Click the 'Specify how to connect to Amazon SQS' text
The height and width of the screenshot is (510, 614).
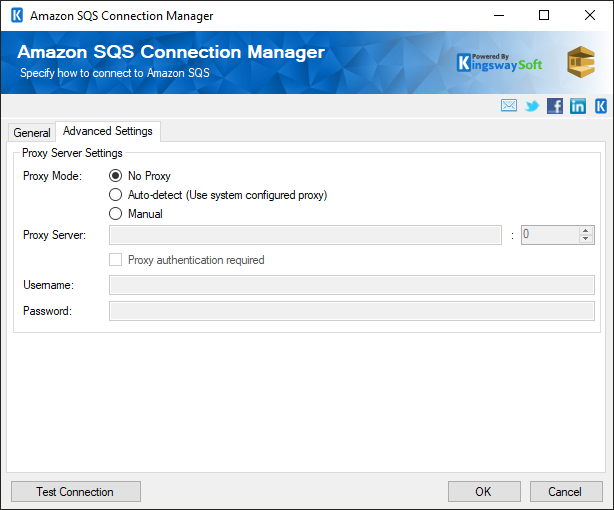click(x=115, y=73)
